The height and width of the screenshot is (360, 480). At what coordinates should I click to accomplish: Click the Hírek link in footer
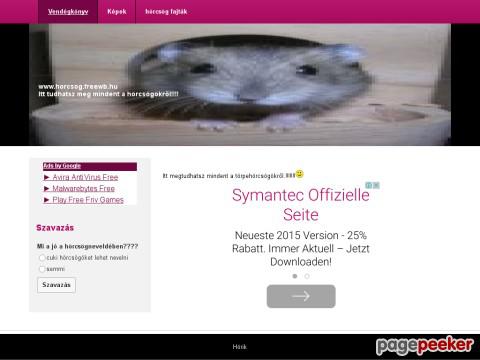240,347
